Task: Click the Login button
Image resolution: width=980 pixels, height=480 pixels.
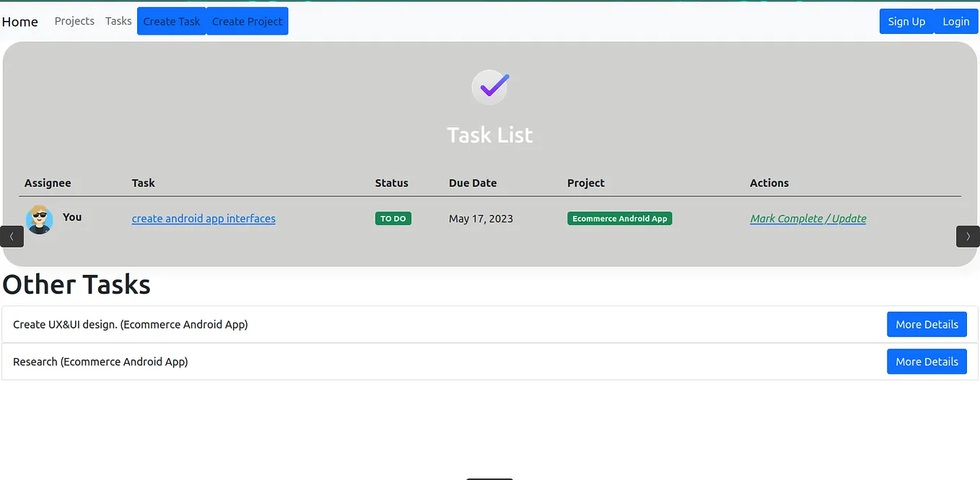Action: (955, 21)
